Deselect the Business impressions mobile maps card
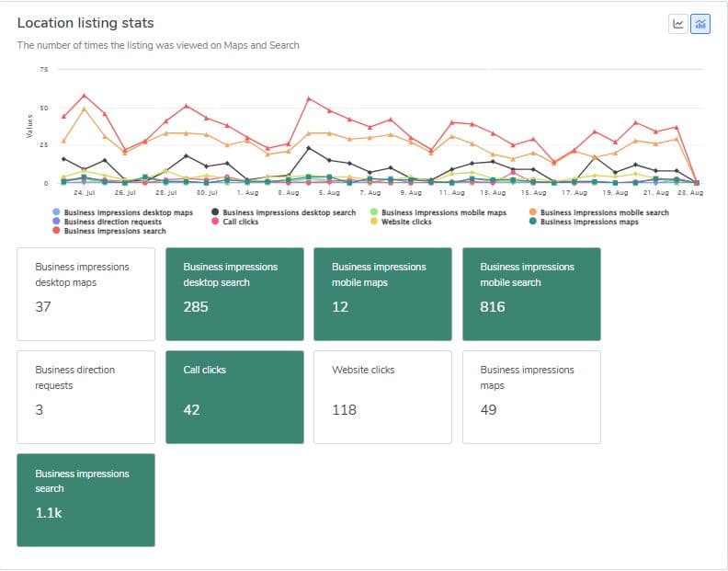The width and height of the screenshot is (728, 571). [382, 294]
